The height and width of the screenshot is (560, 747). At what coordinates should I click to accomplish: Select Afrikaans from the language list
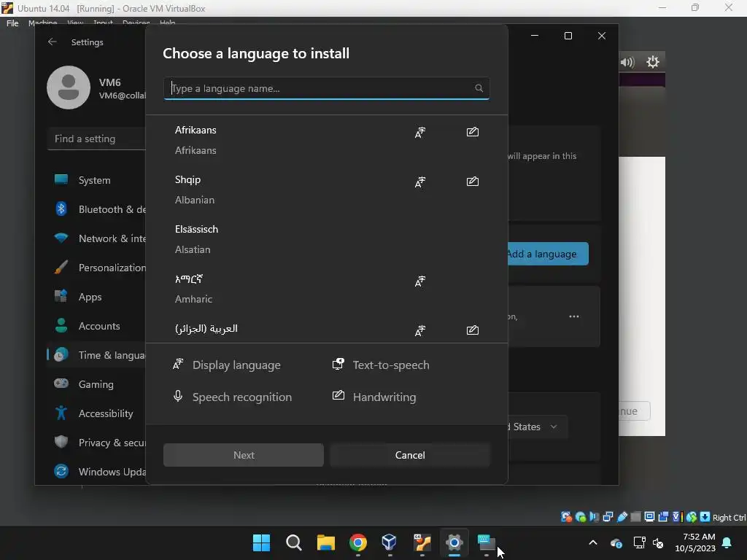pos(326,140)
